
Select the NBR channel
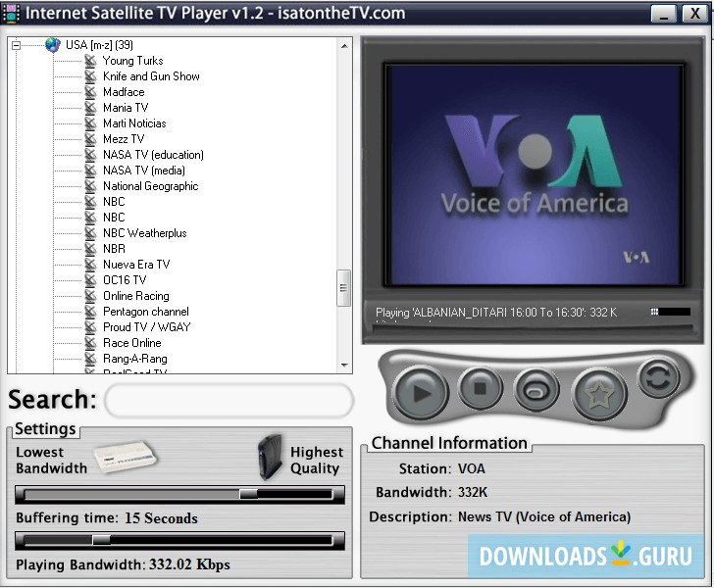(114, 249)
